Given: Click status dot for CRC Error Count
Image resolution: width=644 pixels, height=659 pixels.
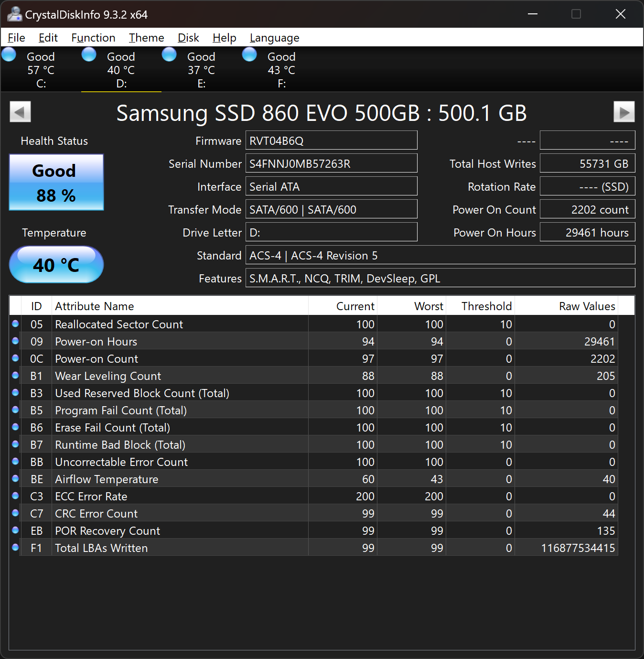Looking at the screenshot, I should 15,513.
